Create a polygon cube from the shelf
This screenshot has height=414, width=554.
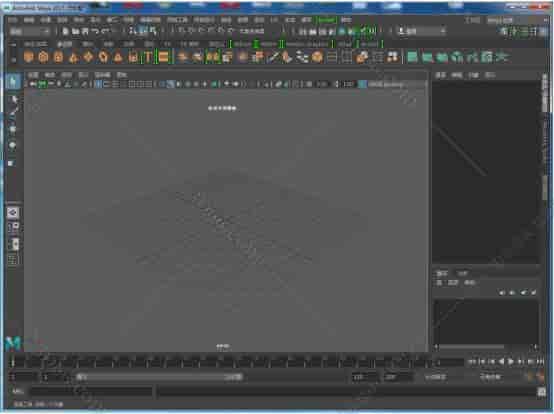43,57
